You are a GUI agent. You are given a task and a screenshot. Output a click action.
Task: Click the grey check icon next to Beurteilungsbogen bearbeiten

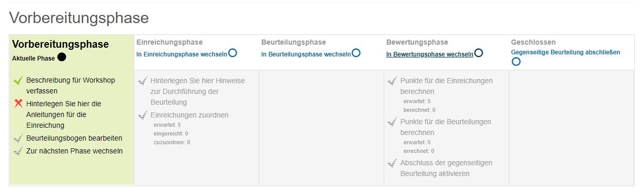[x=18, y=139]
